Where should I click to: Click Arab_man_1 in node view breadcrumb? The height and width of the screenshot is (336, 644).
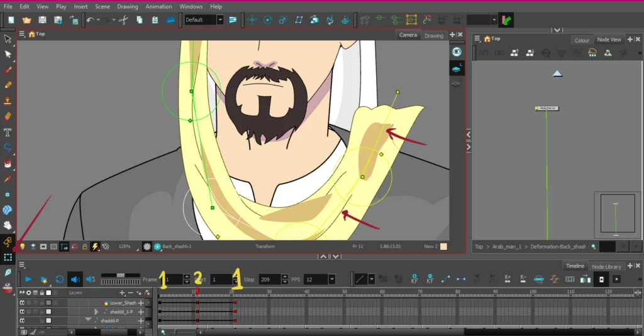(506, 247)
